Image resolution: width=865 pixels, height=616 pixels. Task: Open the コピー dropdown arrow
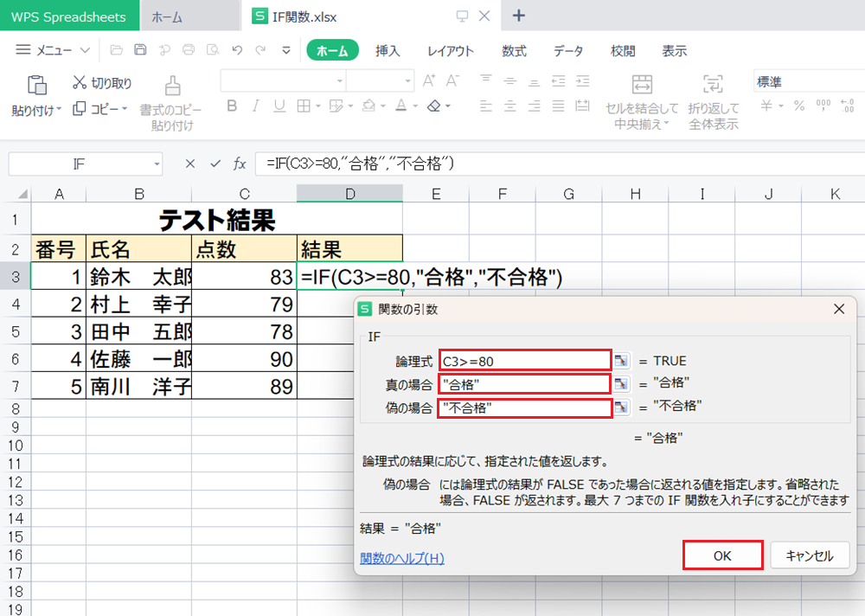coord(125,109)
